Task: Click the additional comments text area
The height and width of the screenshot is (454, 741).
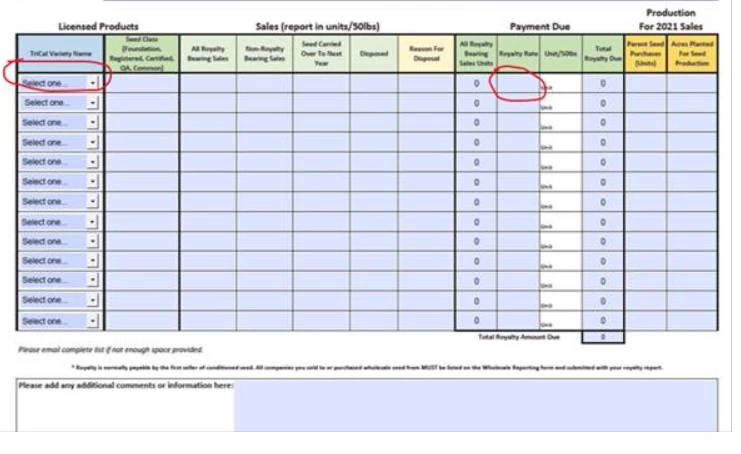Action: [475, 406]
